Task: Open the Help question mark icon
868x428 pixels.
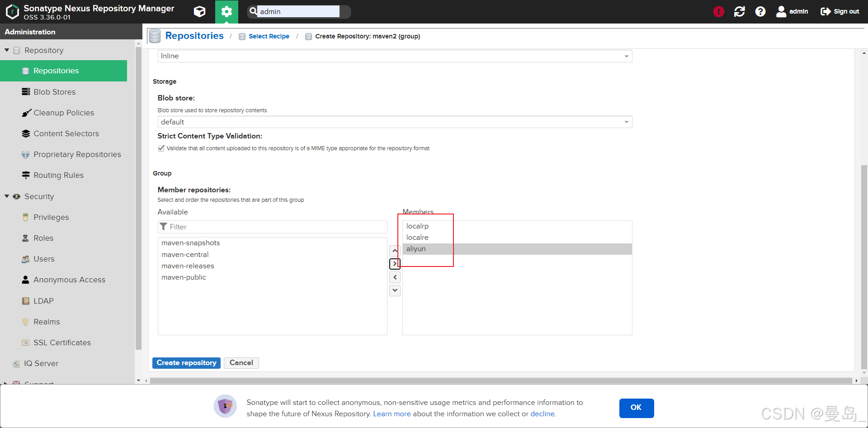Action: (x=760, y=12)
